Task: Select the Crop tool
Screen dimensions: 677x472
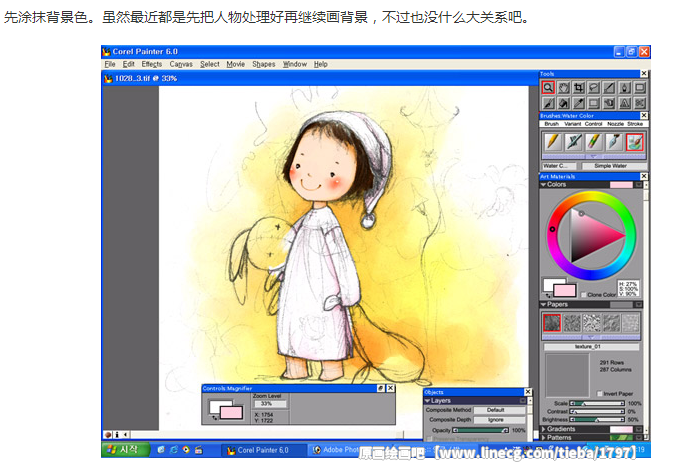Action: click(x=579, y=88)
